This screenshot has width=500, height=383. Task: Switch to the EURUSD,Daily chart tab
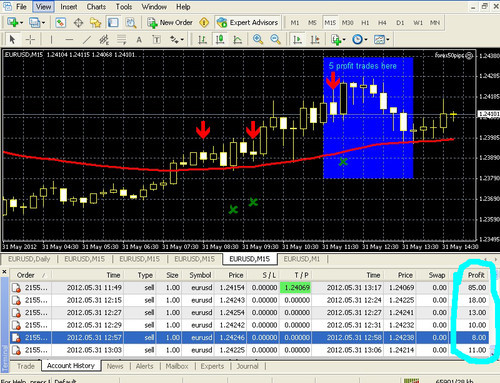pos(29,259)
